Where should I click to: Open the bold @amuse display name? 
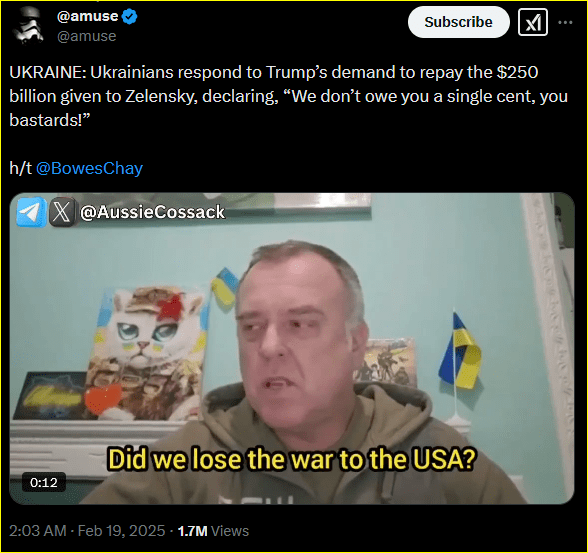pos(87,16)
